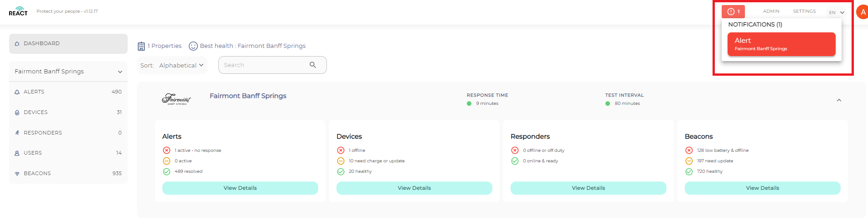Click the properties building icon
The height and width of the screenshot is (218, 868).
141,46
